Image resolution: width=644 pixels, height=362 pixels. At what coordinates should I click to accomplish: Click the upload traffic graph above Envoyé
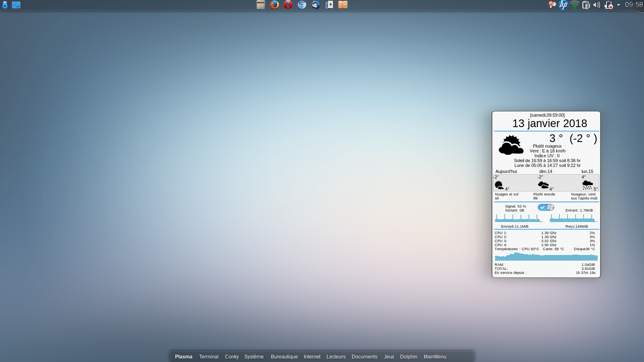[x=518, y=218]
